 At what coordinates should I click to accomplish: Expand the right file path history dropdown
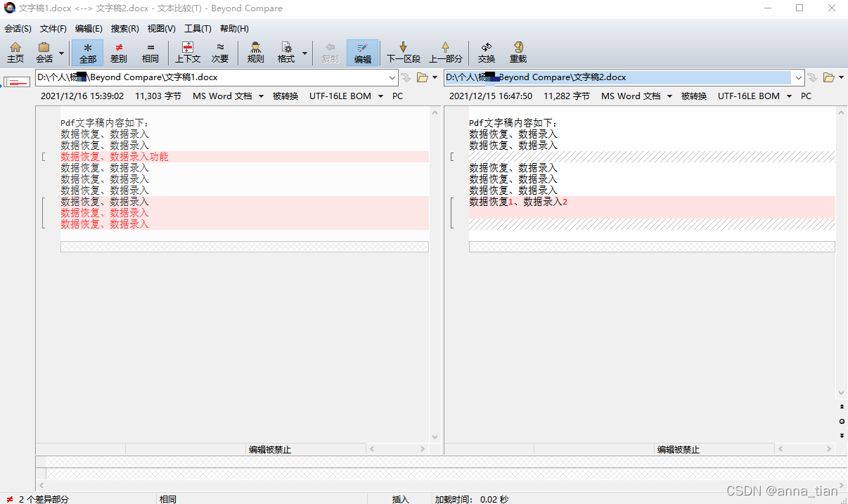click(x=798, y=77)
